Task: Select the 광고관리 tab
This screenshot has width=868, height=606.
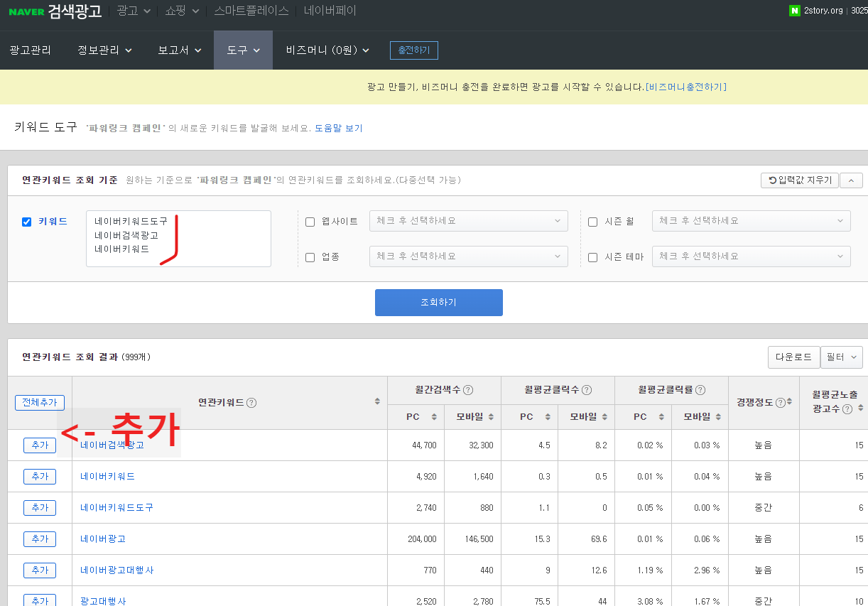Action: click(x=31, y=50)
